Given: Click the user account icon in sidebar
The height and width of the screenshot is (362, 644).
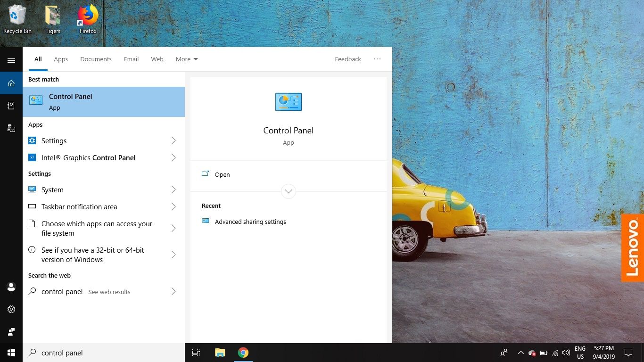Looking at the screenshot, I should [x=11, y=287].
